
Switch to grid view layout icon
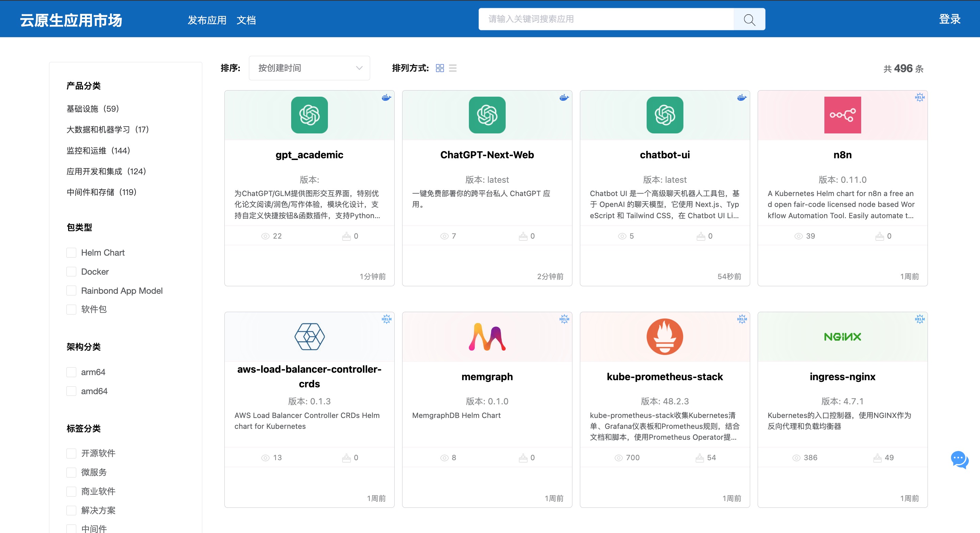pyautogui.click(x=440, y=68)
